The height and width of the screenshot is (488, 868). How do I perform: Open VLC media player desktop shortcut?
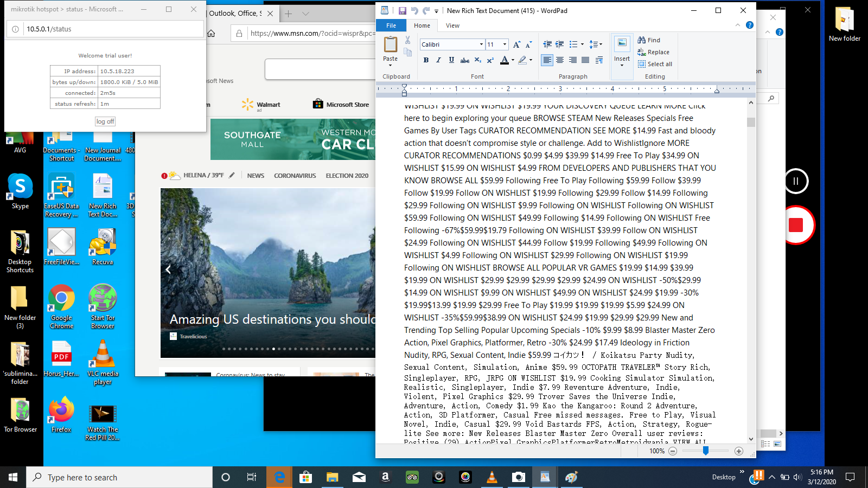pos(103,362)
